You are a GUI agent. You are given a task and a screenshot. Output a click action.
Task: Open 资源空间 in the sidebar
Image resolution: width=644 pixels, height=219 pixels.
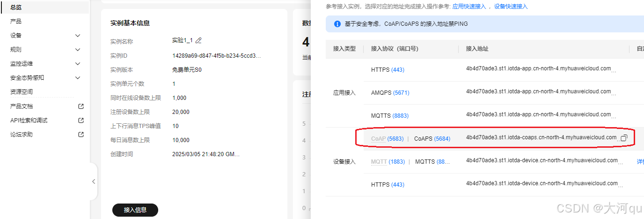coord(22,92)
